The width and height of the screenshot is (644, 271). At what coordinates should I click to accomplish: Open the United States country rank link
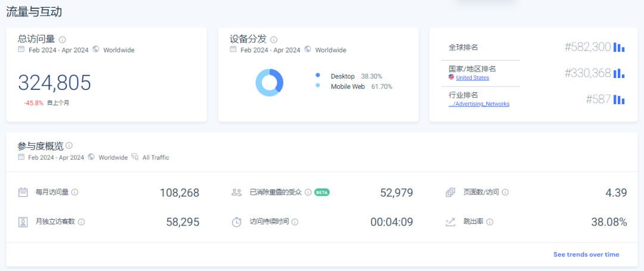pyautogui.click(x=472, y=78)
